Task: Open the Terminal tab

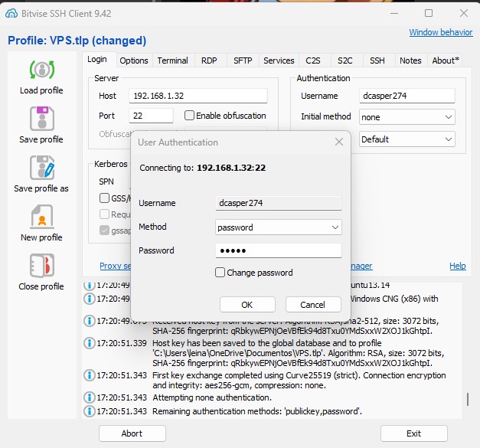Action: pos(172,60)
